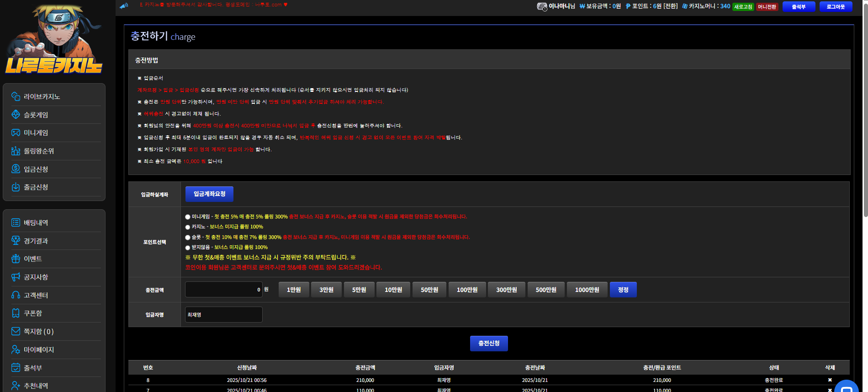Image resolution: width=868 pixels, height=392 pixels.
Task: Click the 슬롯게임 diamond icon
Action: (16, 114)
